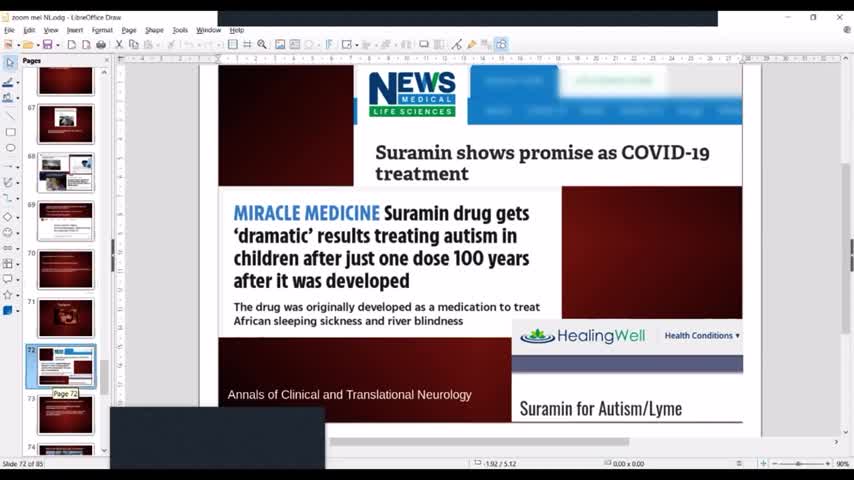
Task: Select page 70 thumbnail
Action: tap(65, 270)
